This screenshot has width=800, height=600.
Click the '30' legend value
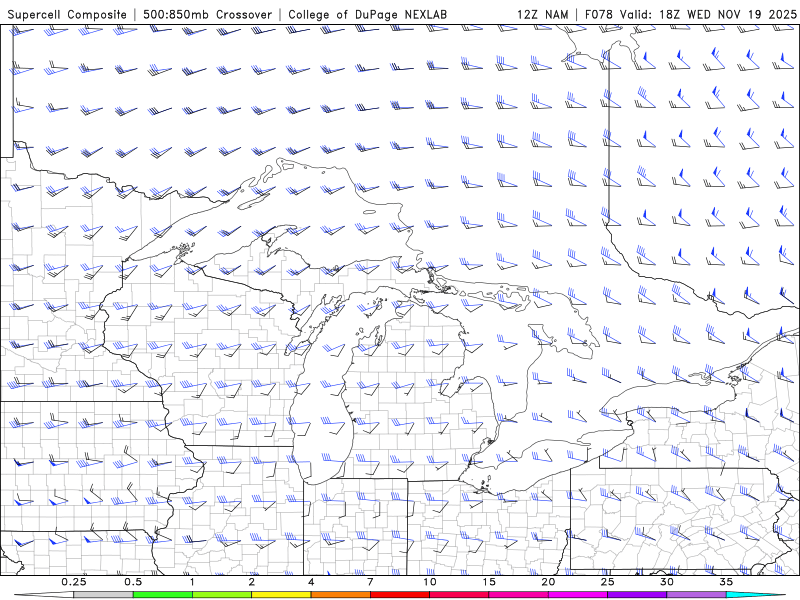(x=667, y=582)
